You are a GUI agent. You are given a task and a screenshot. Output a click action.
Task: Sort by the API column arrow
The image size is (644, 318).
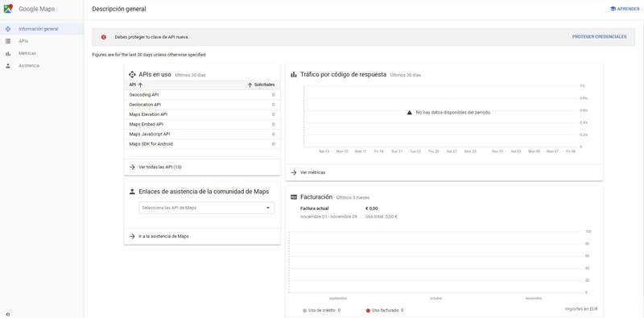(x=140, y=85)
